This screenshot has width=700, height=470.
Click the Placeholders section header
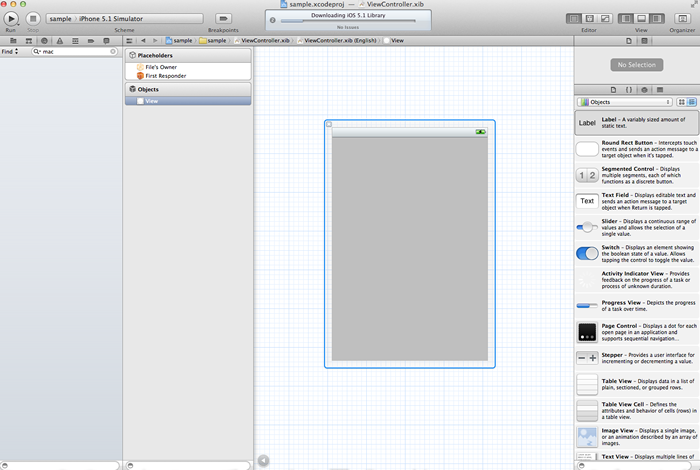tap(188, 55)
